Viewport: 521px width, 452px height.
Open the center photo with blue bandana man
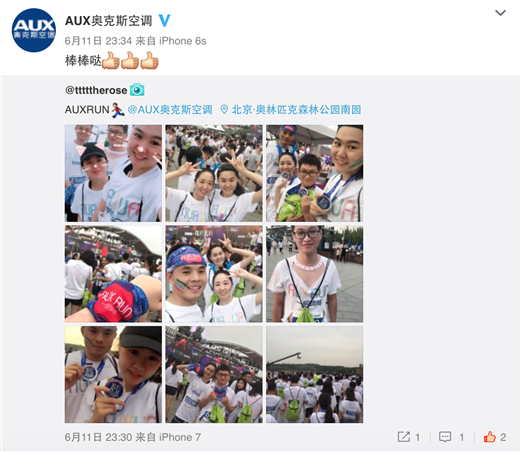coord(214,274)
